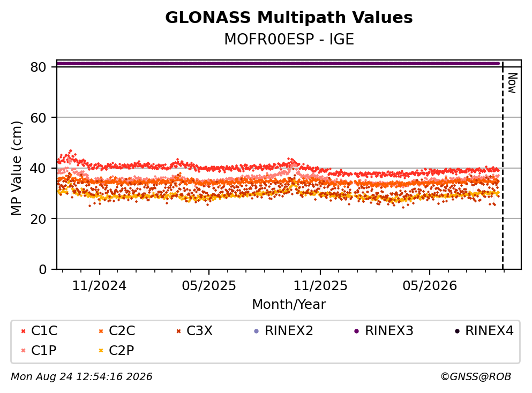Click the C2C legend marker

pos(101,331)
